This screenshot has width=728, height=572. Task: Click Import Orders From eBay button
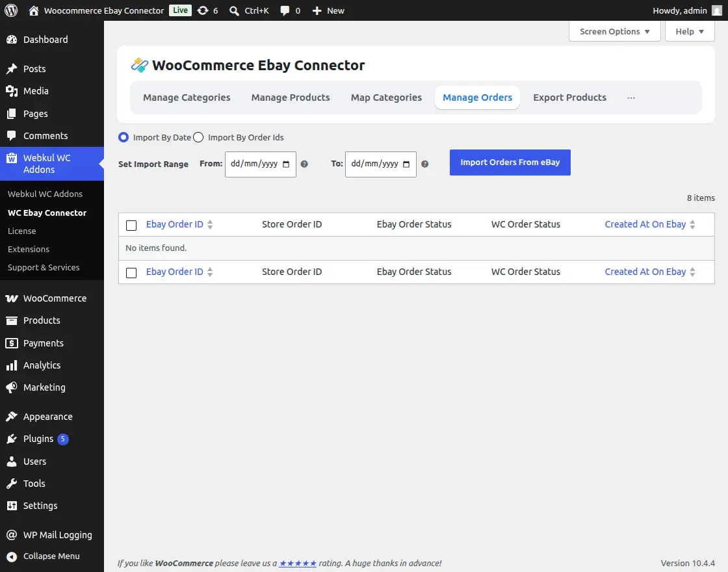coord(510,162)
